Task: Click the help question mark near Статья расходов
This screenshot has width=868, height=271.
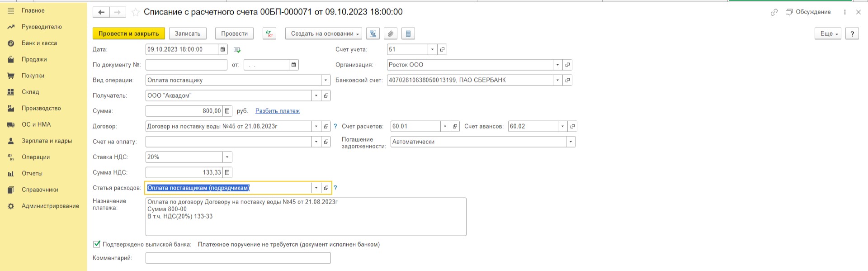Action: click(x=335, y=188)
